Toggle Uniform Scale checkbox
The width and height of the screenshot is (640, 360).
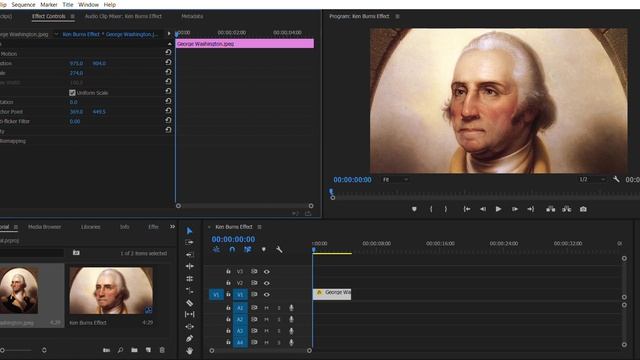coord(72,93)
